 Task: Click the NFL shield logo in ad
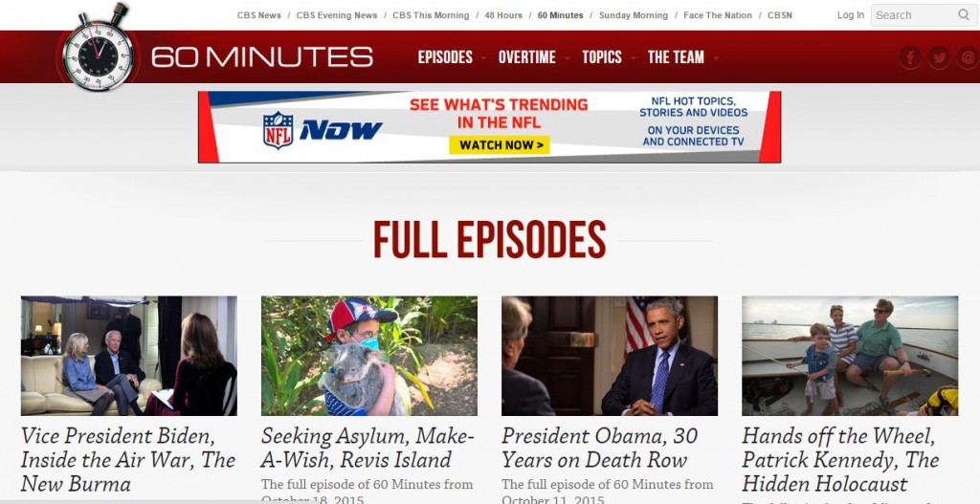(278, 130)
